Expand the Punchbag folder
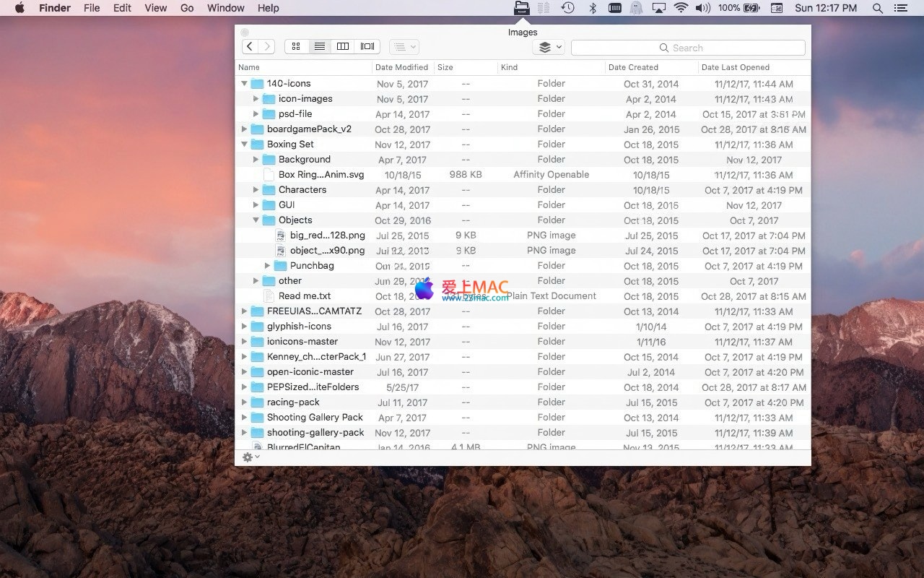The height and width of the screenshot is (578, 924). (x=267, y=266)
